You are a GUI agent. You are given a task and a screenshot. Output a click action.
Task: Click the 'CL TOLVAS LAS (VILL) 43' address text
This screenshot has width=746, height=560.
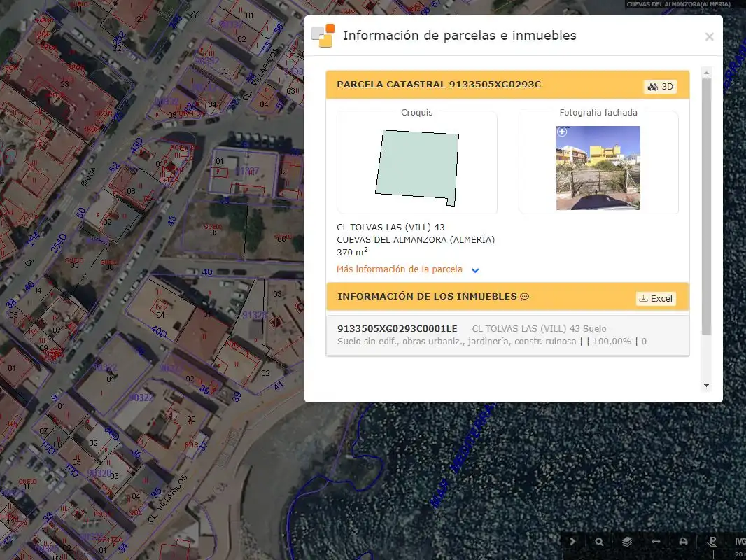(390, 227)
